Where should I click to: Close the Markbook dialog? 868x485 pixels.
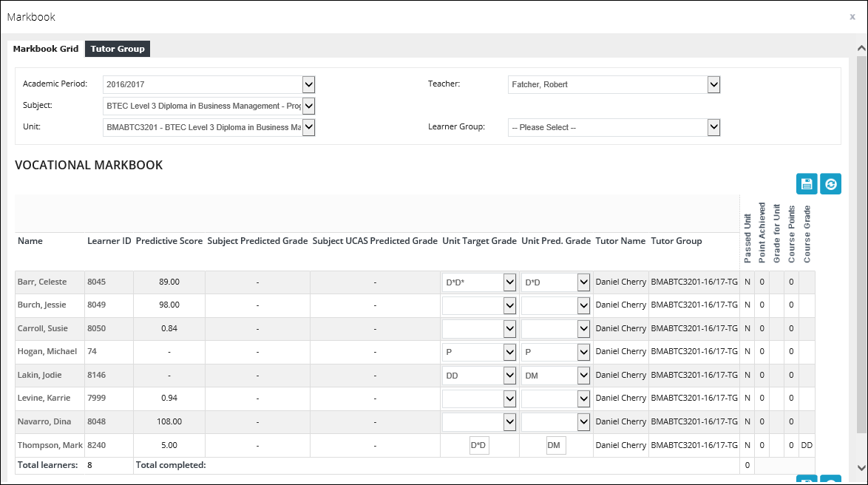coord(852,16)
